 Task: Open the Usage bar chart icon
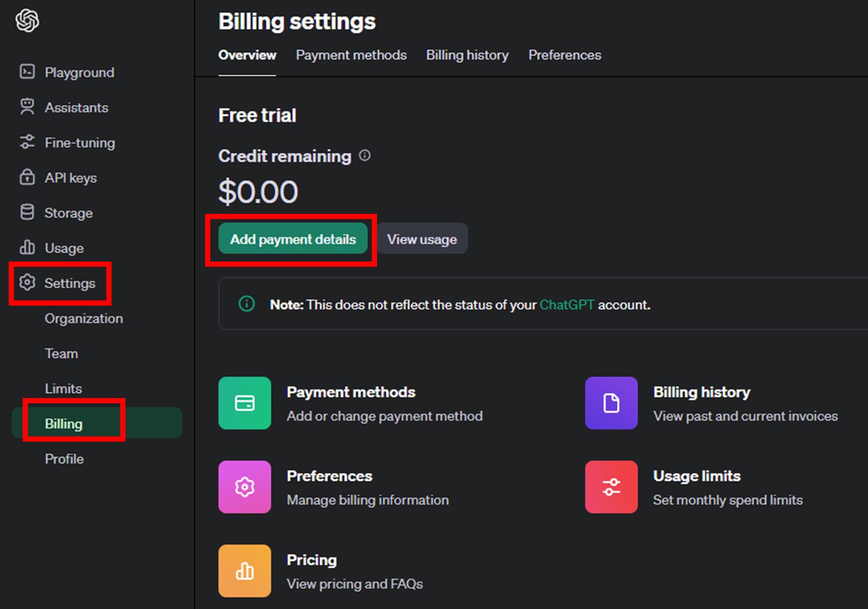pos(27,248)
